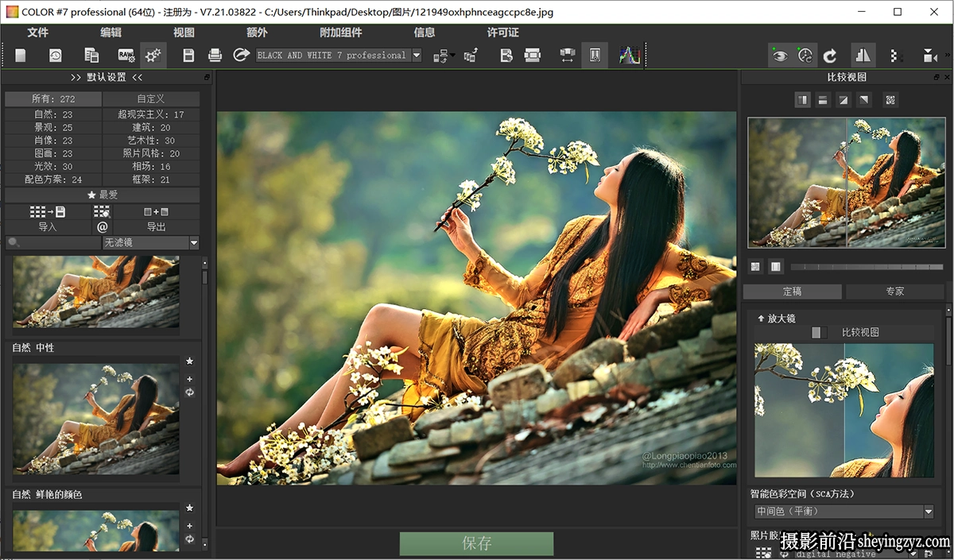Image resolution: width=954 pixels, height=560 pixels.
Task: Toggle the eye preview icon
Action: pos(780,55)
